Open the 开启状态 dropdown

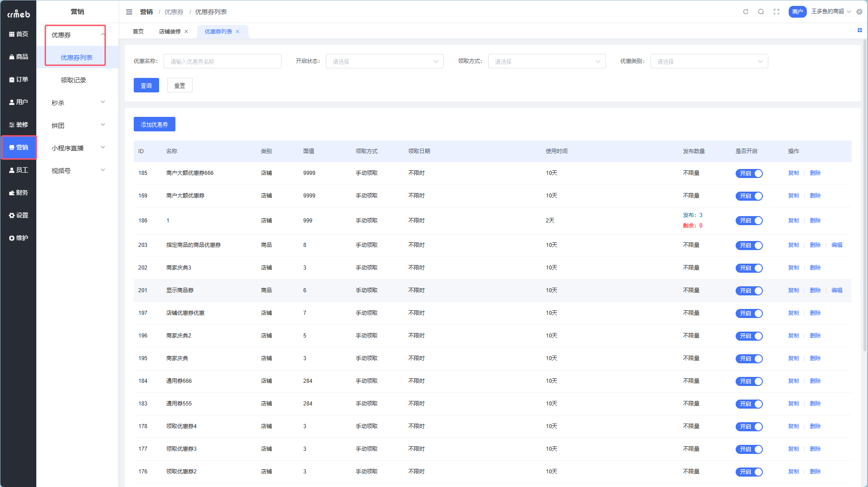coord(384,62)
